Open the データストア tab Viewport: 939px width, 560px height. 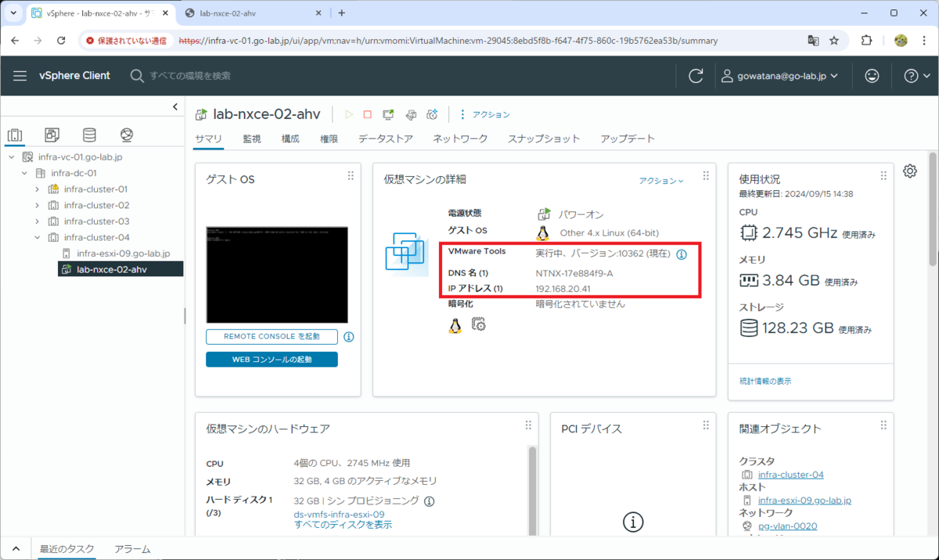point(386,139)
